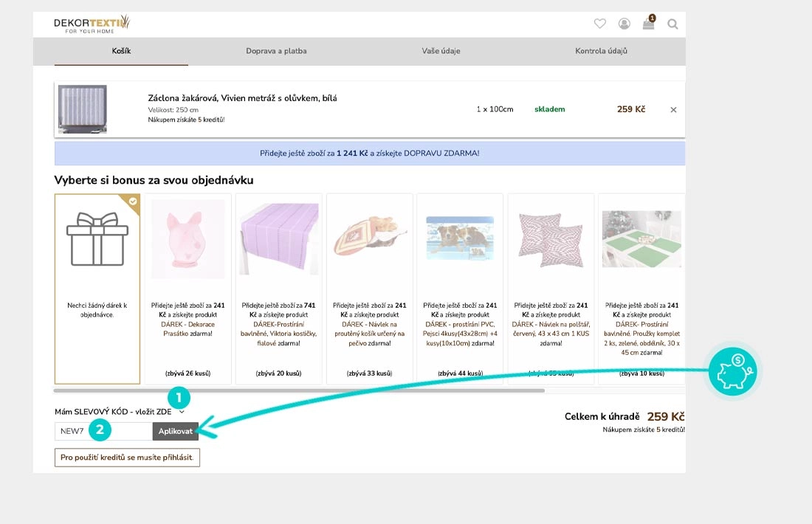812x524 pixels.
Task: Open the shopping bag showing 1 item
Action: [648, 24]
